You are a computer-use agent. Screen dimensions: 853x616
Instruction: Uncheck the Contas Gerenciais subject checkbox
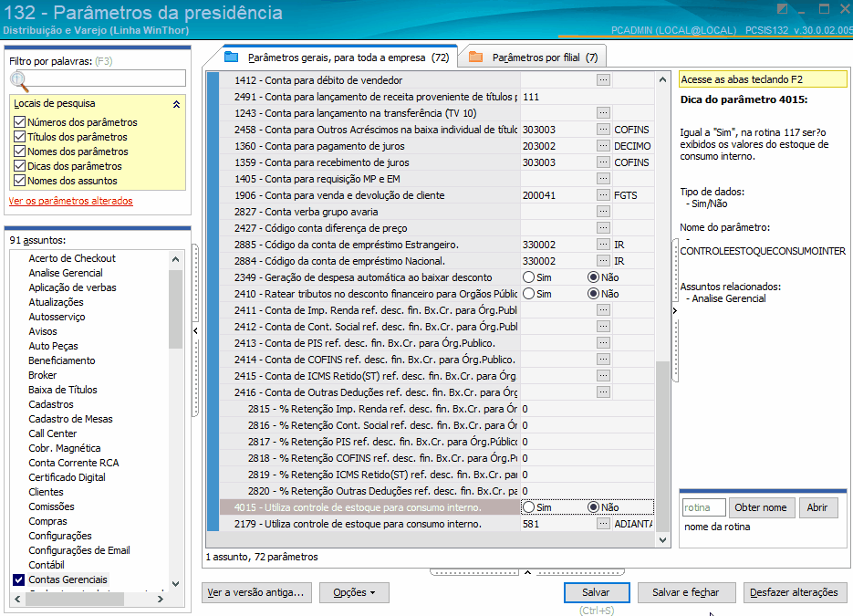18,579
